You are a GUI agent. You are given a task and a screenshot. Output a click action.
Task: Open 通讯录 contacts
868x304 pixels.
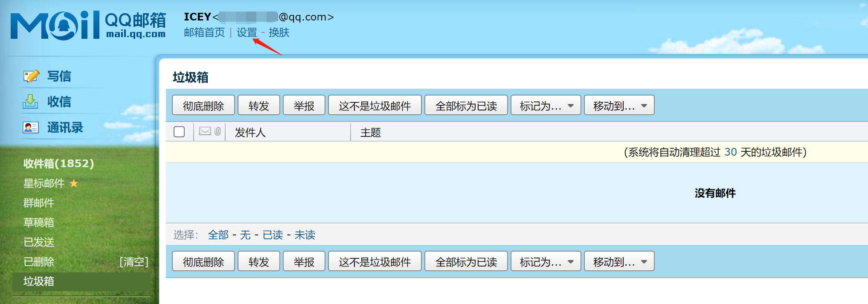(65, 127)
